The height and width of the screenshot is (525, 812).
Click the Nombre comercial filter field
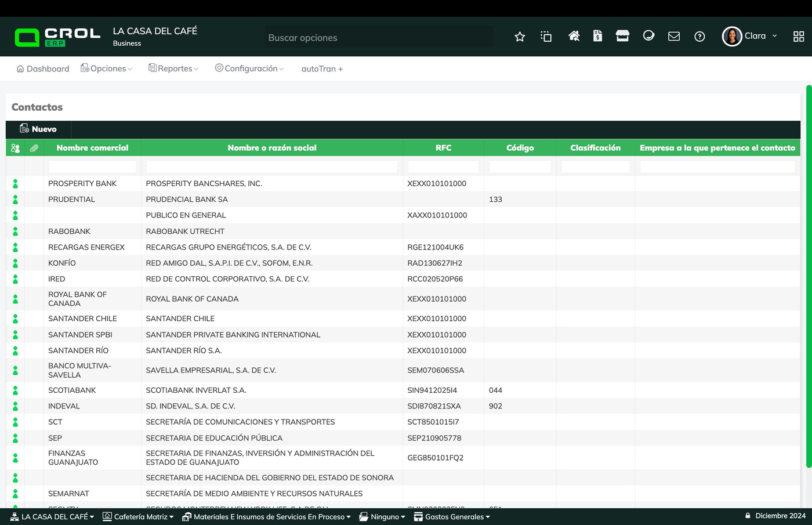[x=93, y=166]
